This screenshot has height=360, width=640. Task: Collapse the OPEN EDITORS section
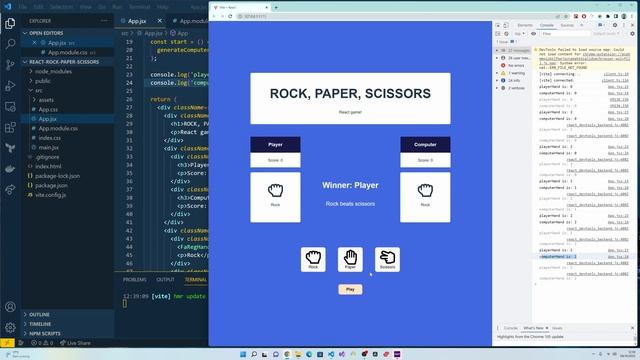67,33
